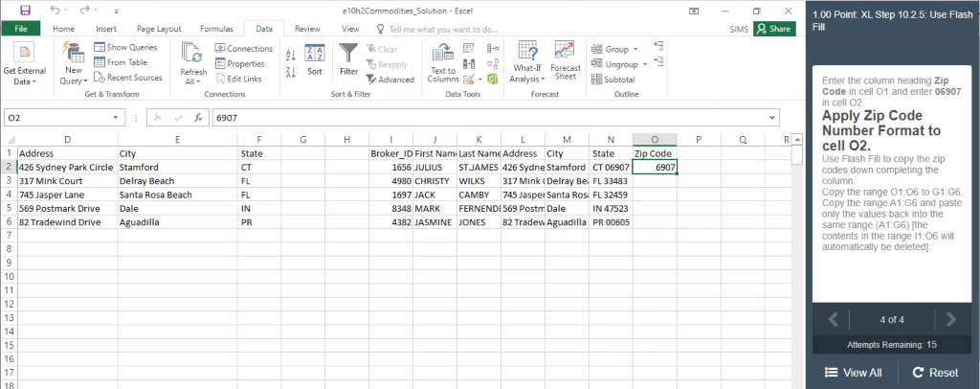Click Properties in Connections group
980x389 pixels.
(x=240, y=63)
